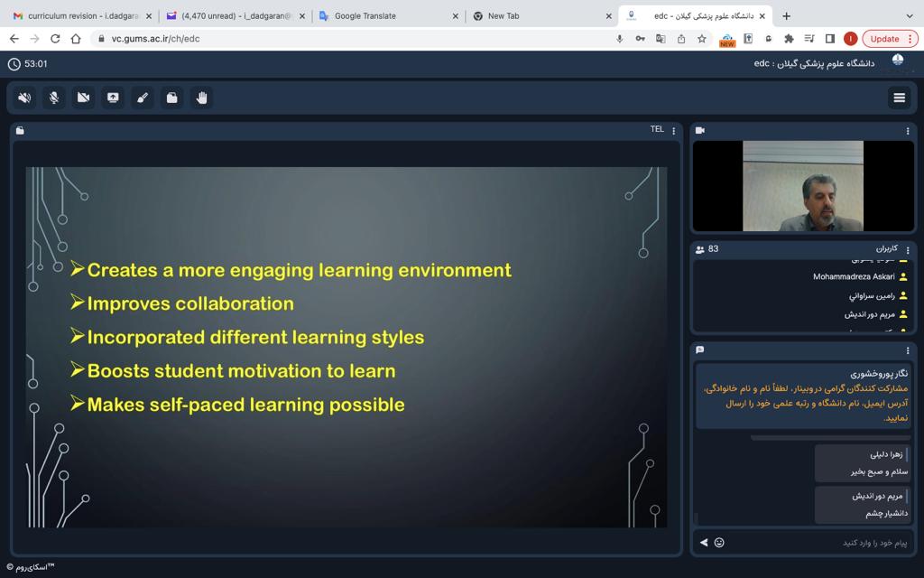Unmute the speaker sound icon
This screenshot has height=578, width=924.
coord(24,98)
